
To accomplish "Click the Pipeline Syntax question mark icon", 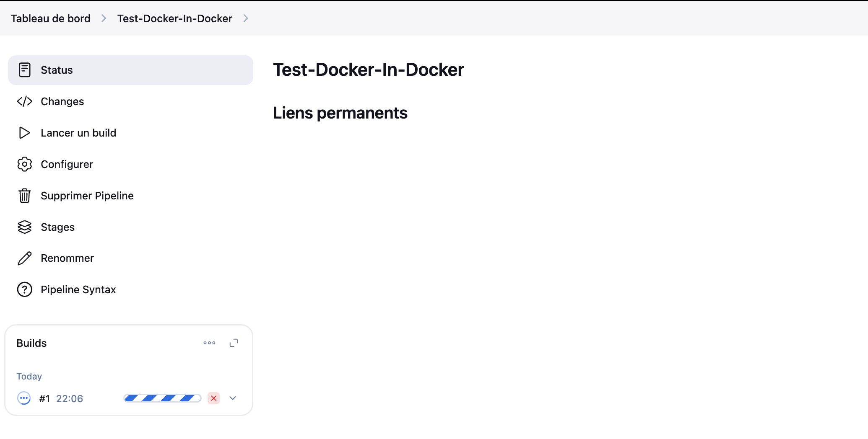I will coord(25,289).
